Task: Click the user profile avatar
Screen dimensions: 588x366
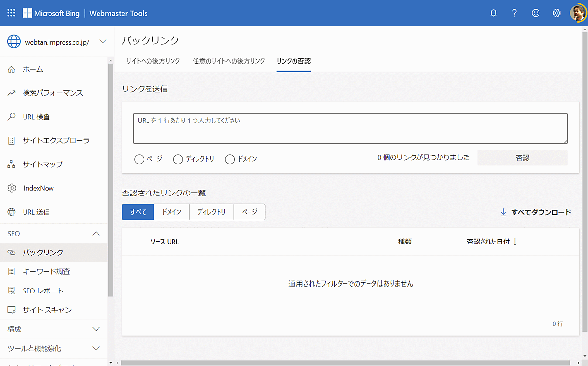Action: point(577,13)
